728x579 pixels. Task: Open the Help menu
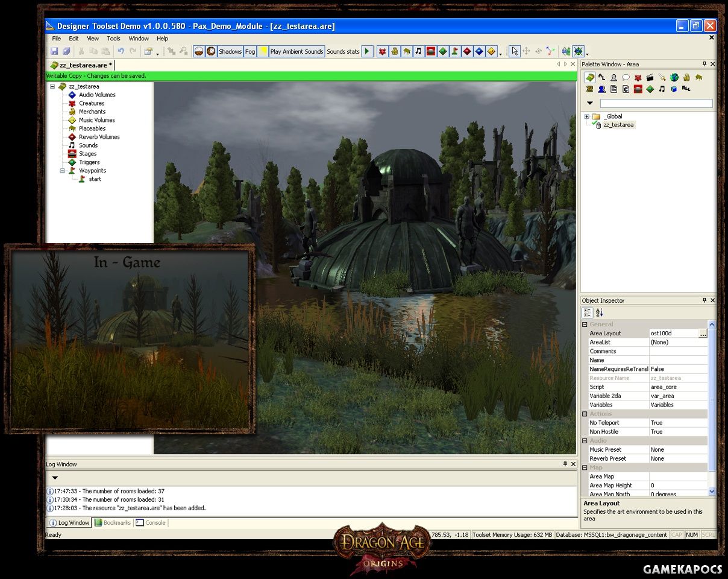(x=162, y=39)
